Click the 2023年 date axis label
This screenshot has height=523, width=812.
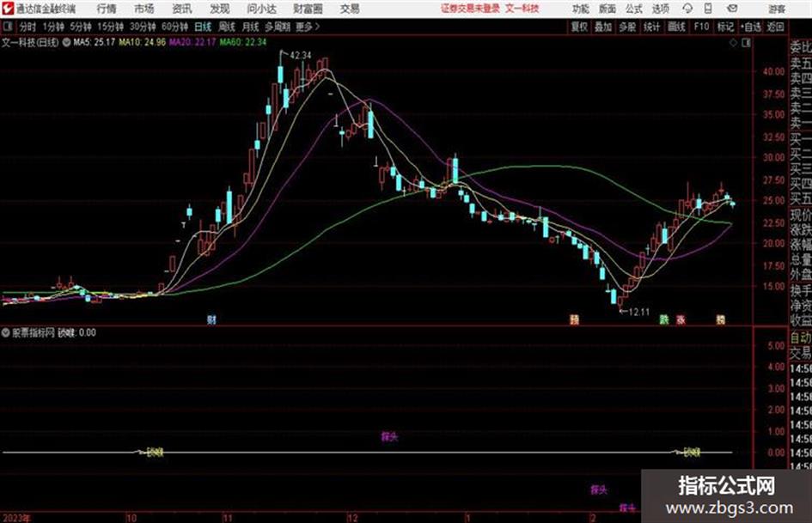(x=16, y=518)
